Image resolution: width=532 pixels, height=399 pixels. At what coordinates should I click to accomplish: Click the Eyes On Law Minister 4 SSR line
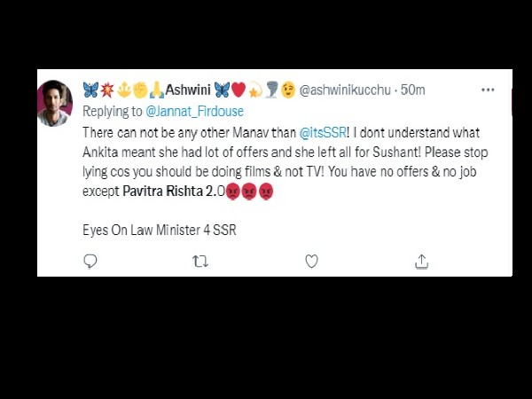pos(159,230)
